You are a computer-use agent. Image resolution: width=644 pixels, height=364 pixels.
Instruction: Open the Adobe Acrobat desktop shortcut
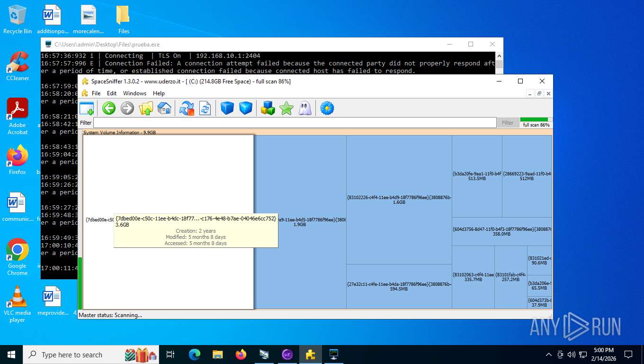[18, 117]
